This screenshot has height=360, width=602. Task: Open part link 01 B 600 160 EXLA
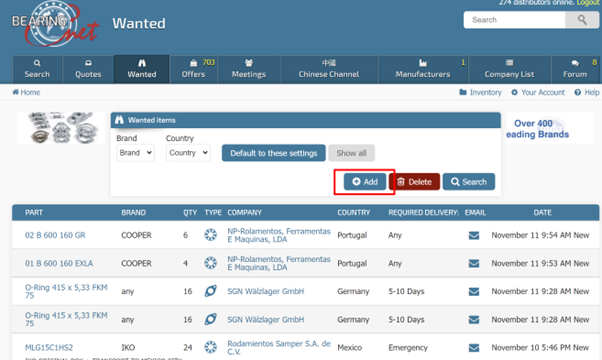[x=59, y=263]
